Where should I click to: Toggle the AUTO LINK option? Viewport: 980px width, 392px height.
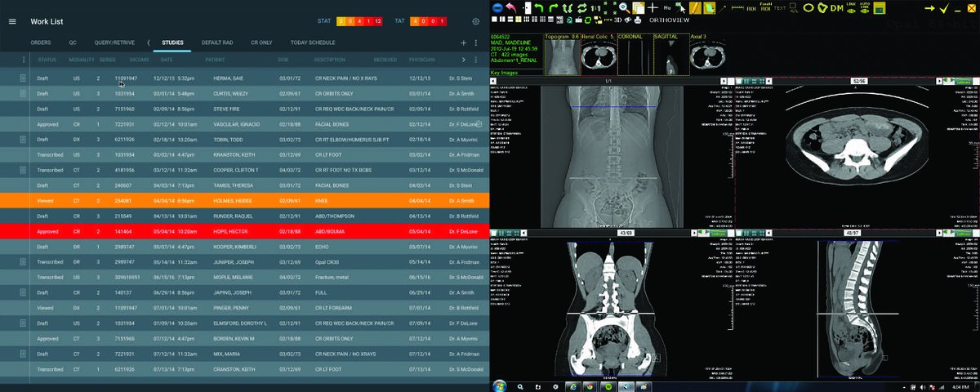pos(864,7)
